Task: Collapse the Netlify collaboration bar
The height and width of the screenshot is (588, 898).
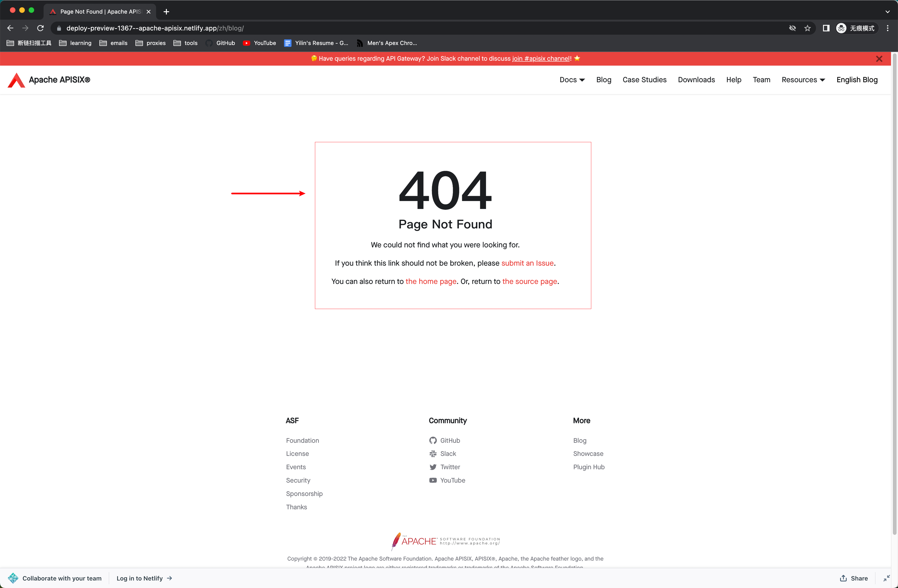Action: coord(886,578)
